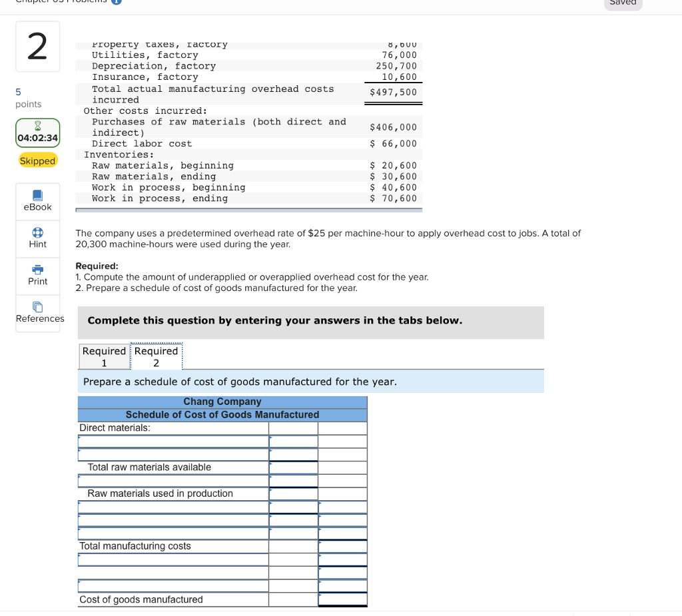This screenshot has height=616, width=682.
Task: Click the $497,500 total overhead value
Action: (393, 92)
